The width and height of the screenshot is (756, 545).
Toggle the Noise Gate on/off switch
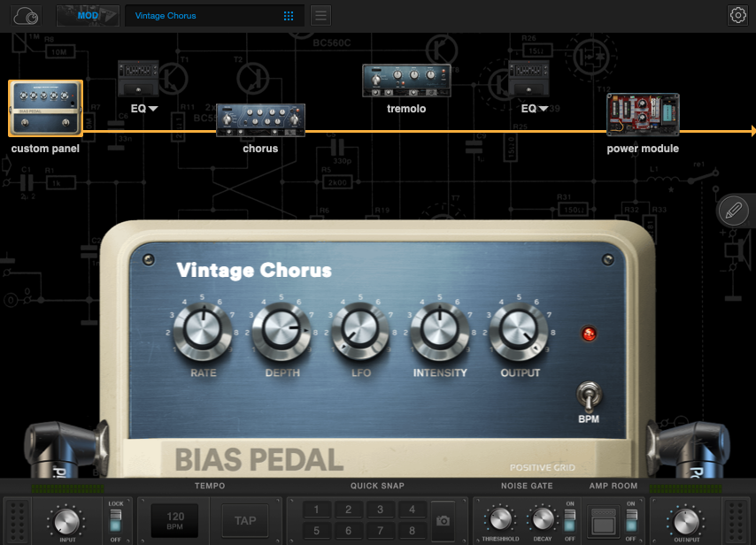coord(570,521)
